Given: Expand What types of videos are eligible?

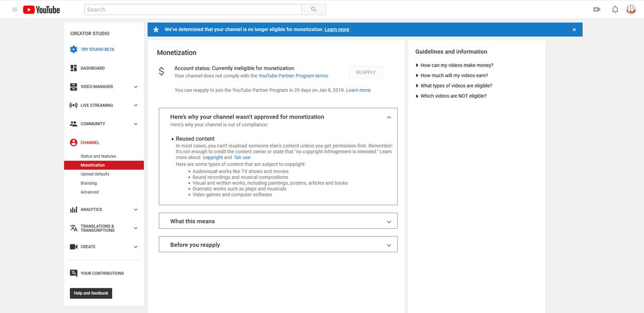Looking at the screenshot, I should point(453,86).
